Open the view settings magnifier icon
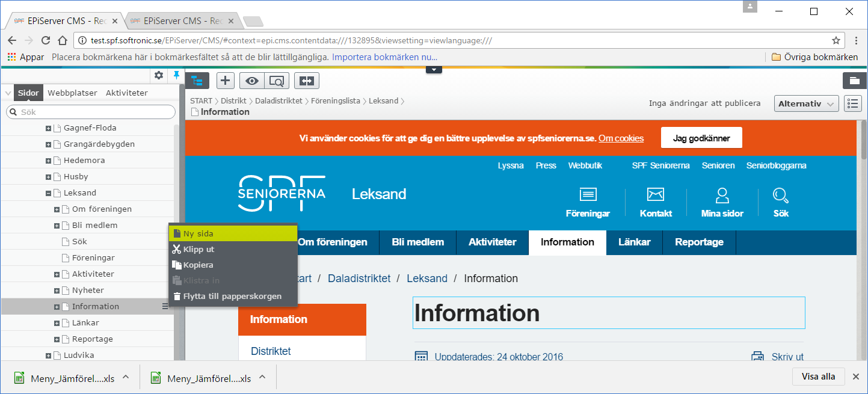 [277, 81]
